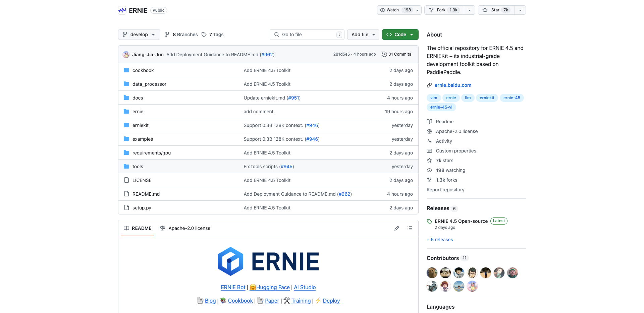Click the LICENSE file icon

coord(126,180)
